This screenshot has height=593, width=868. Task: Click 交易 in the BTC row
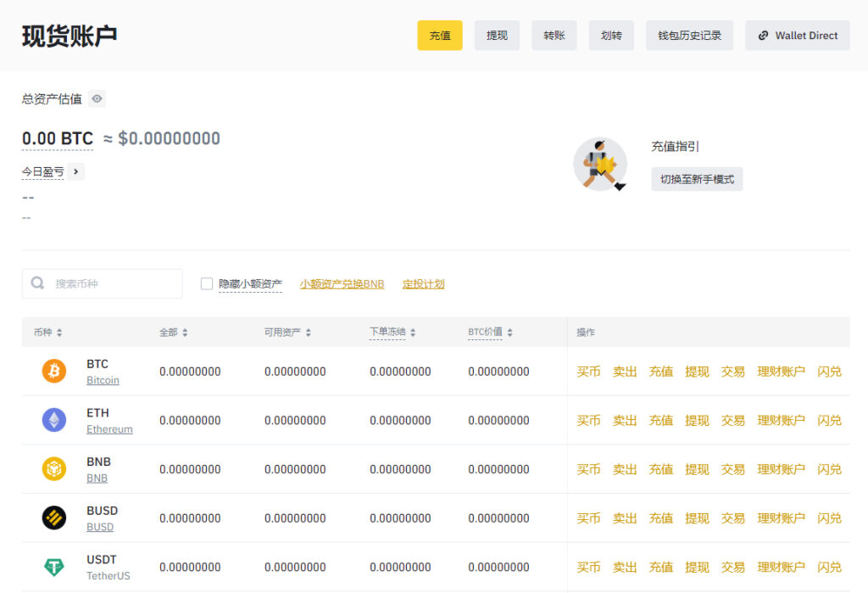pyautogui.click(x=733, y=372)
